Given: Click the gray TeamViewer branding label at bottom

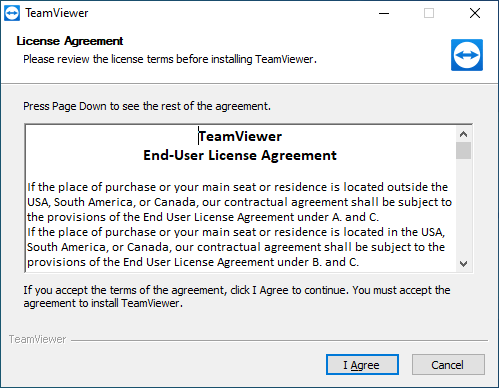Looking at the screenshot, I should [38, 339].
